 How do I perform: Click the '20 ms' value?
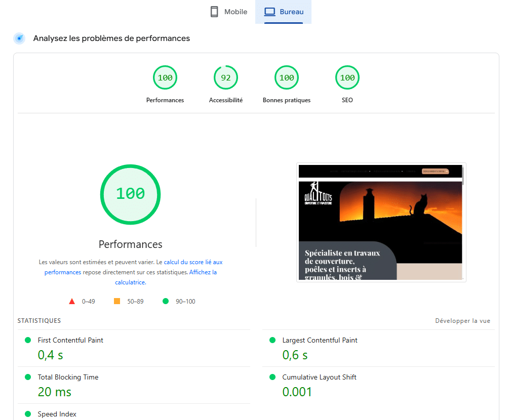click(54, 392)
